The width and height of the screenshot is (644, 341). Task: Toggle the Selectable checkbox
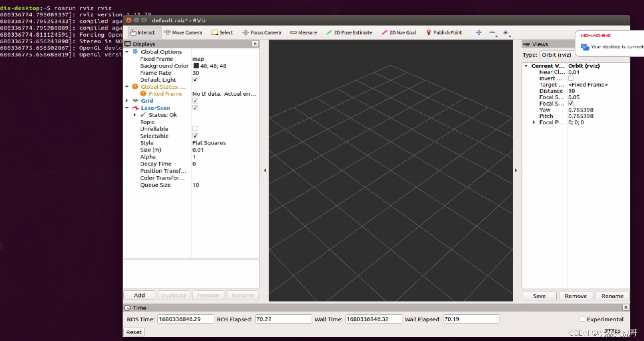(x=195, y=136)
